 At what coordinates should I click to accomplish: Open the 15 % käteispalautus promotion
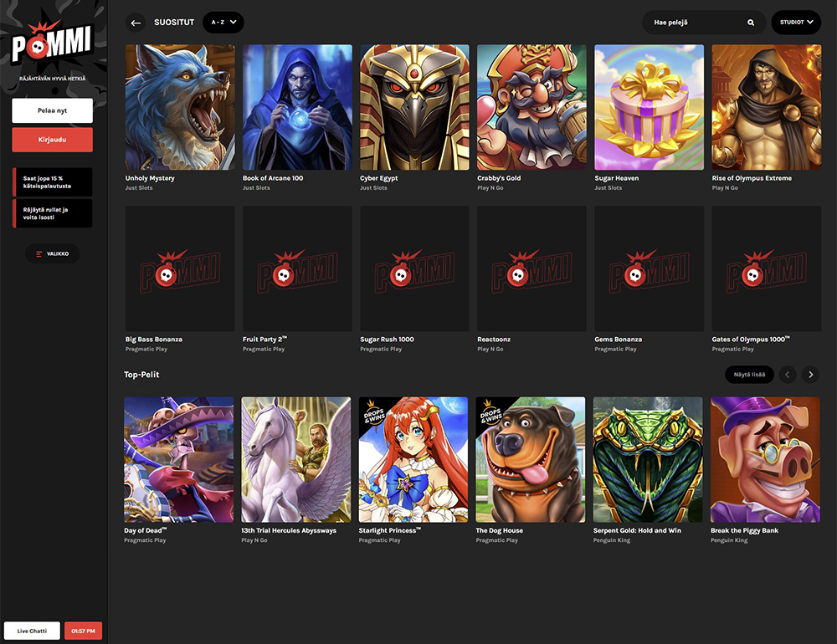(x=53, y=181)
